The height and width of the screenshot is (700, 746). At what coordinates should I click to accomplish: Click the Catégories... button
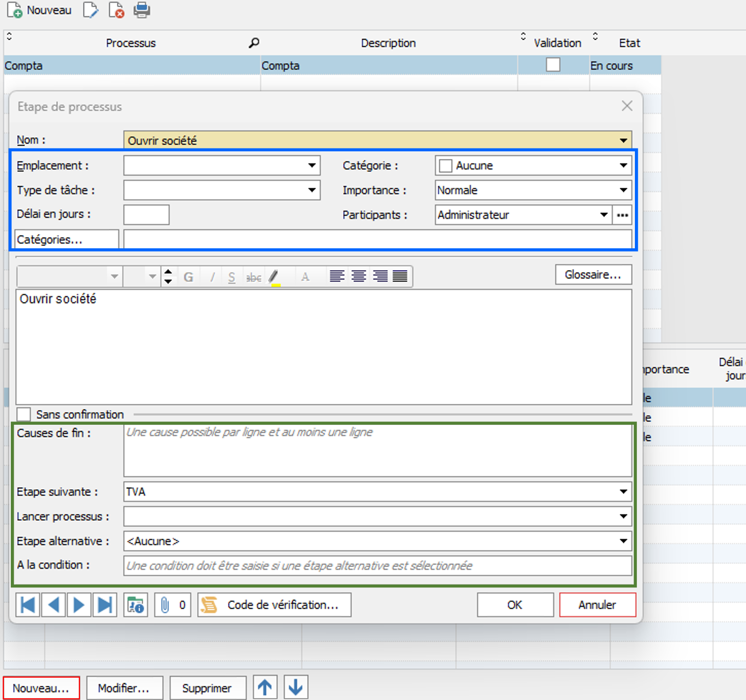[67, 239]
